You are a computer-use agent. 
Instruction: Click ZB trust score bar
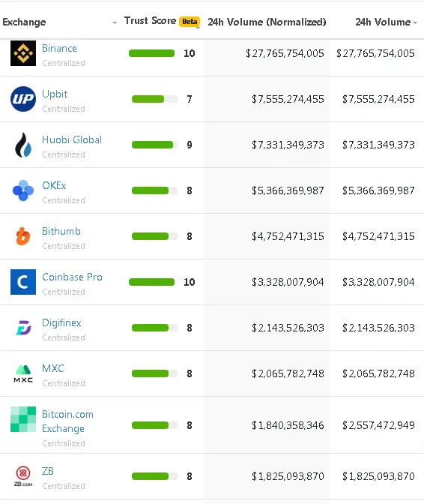point(155,476)
